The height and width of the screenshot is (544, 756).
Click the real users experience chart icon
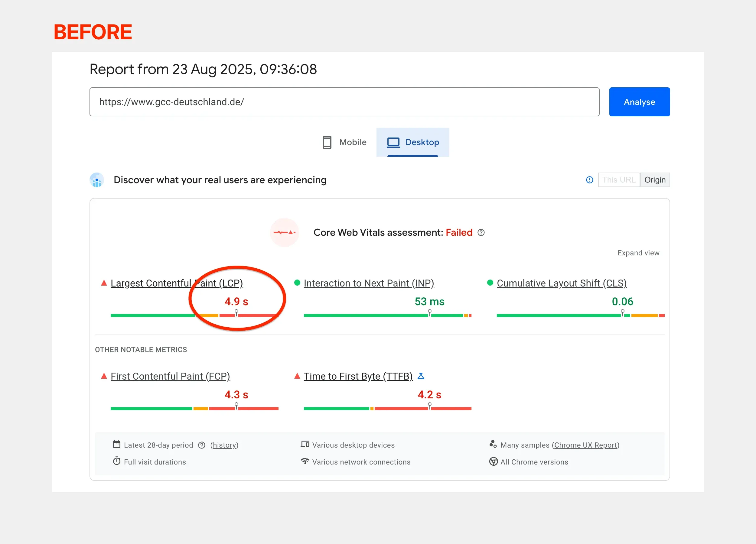point(97,180)
